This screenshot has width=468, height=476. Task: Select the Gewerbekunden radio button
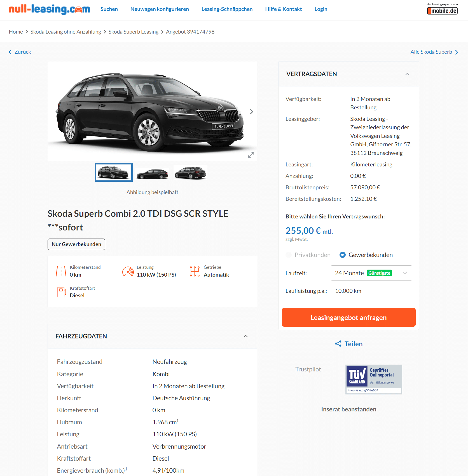point(342,255)
